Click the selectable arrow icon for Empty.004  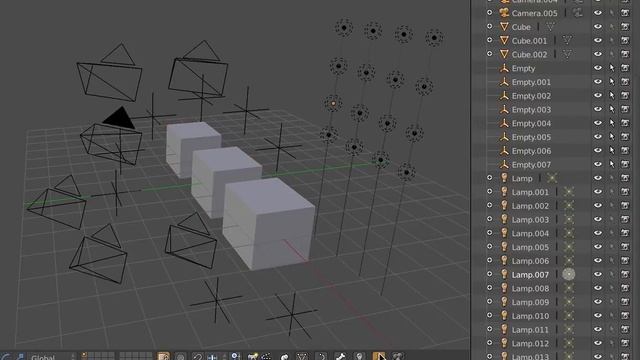tap(611, 123)
